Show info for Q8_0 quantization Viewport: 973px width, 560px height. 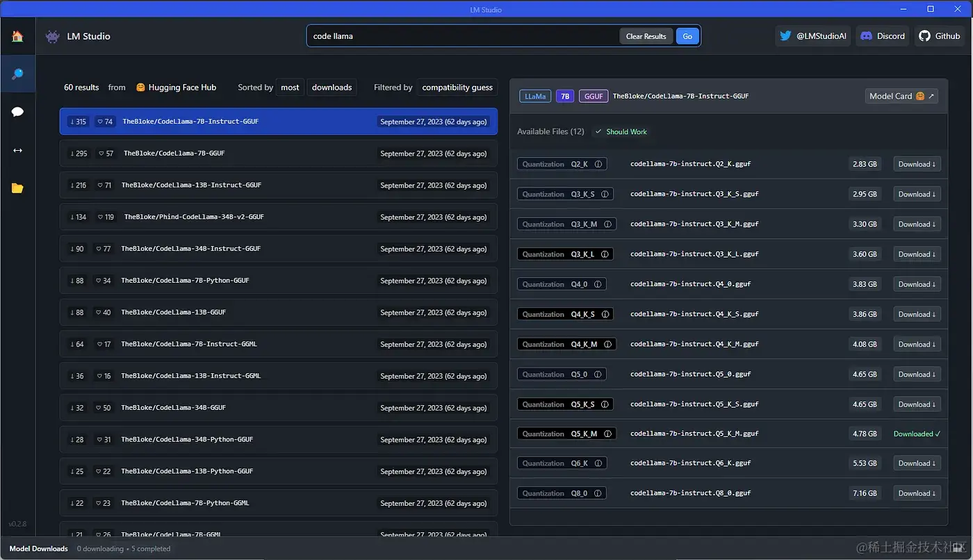coord(598,493)
